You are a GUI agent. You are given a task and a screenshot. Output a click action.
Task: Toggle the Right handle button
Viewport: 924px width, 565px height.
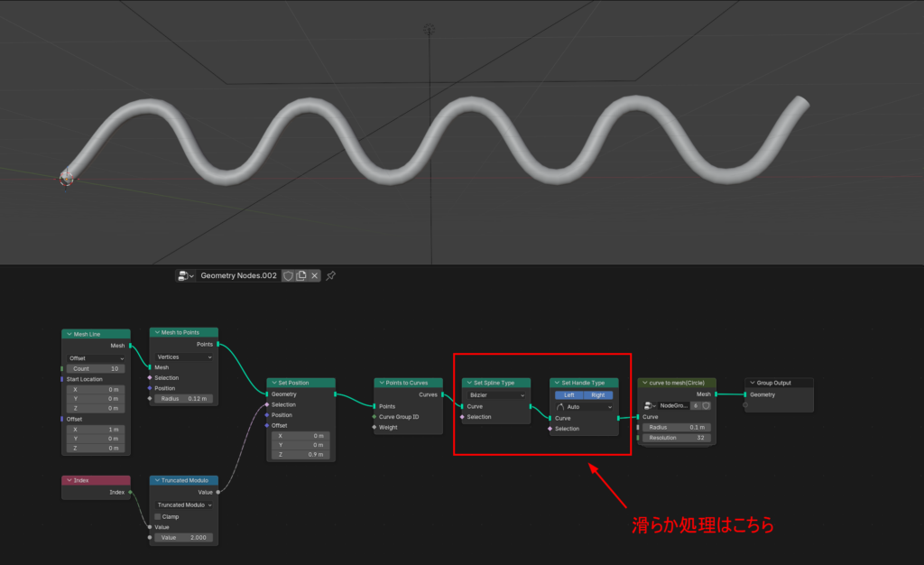click(x=598, y=395)
